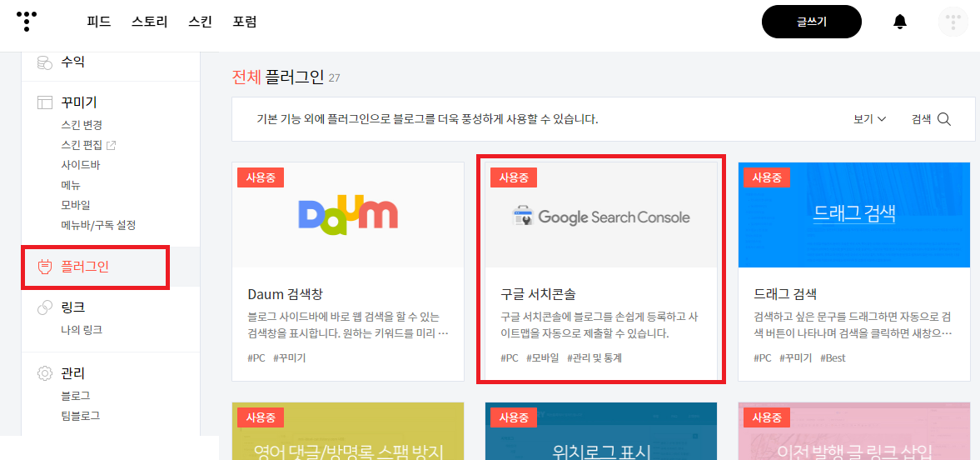Click the 링크 chain icon
980x460 pixels.
44,307
